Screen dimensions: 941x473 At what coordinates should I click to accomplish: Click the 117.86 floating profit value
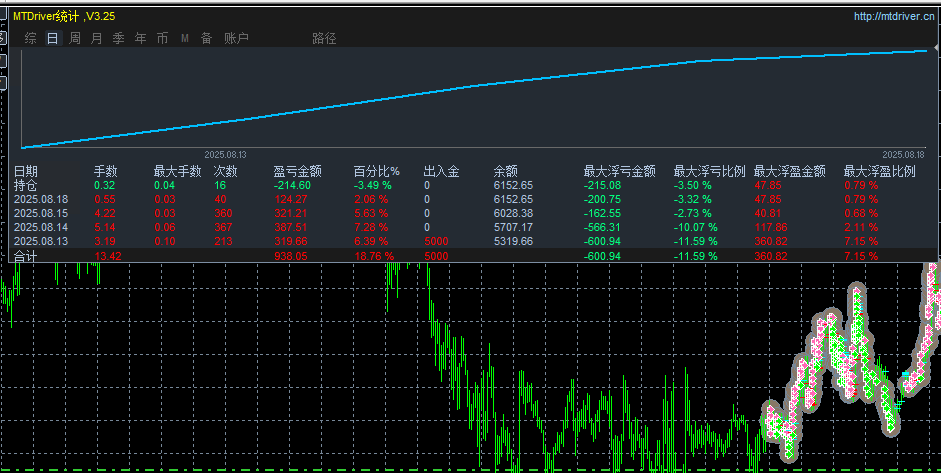click(x=771, y=227)
